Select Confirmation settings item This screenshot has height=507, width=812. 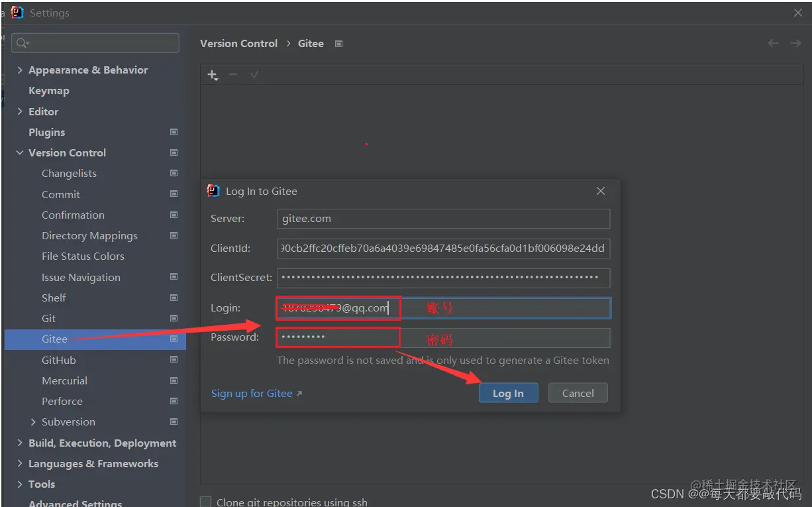click(x=73, y=215)
